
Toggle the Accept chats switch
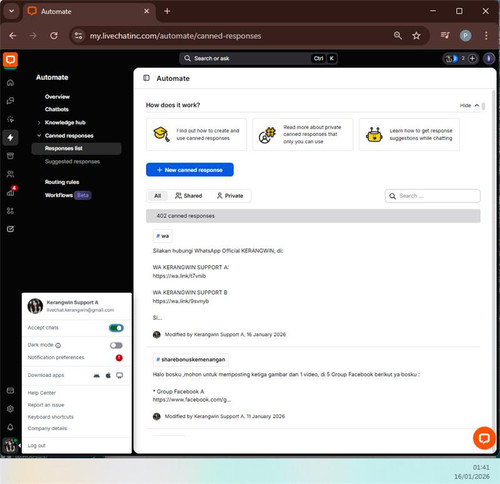pos(116,328)
